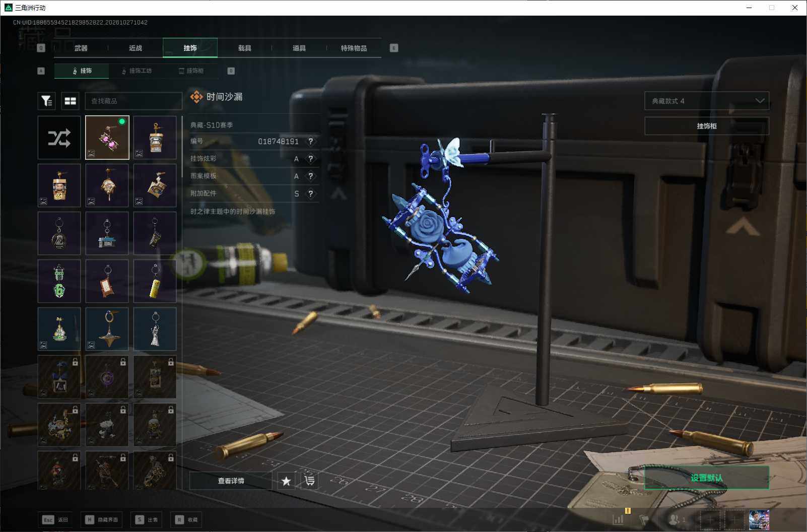Select the yellow bar charm thumbnail
This screenshot has width=807, height=532.
155,281
